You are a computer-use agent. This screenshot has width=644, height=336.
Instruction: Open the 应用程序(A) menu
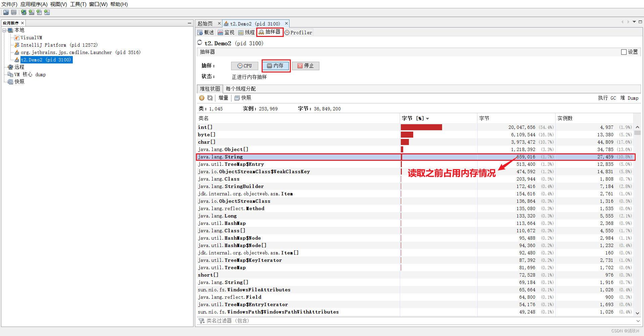click(x=34, y=4)
